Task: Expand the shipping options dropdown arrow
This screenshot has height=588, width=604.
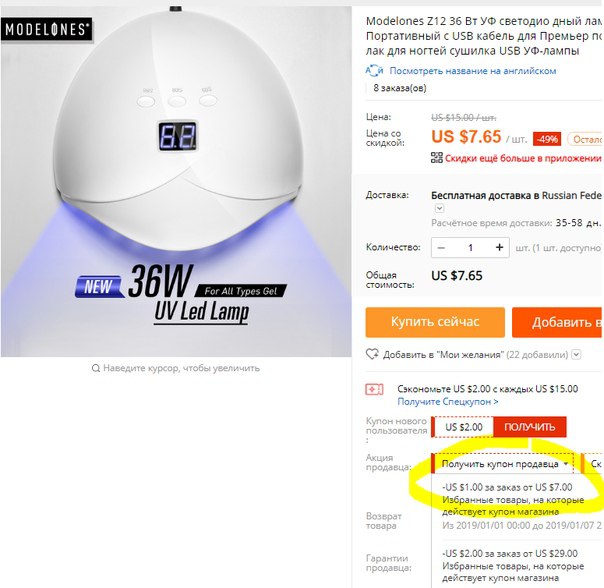Action: [439, 208]
